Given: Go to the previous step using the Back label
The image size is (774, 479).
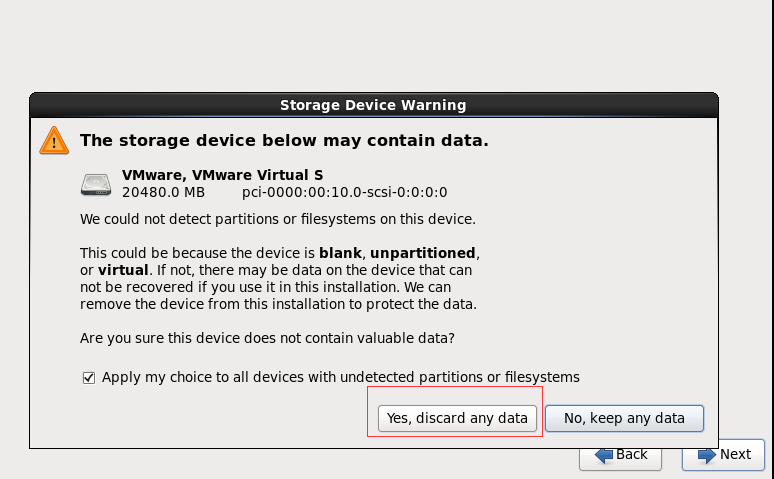Looking at the screenshot, I should pyautogui.click(x=631, y=454).
